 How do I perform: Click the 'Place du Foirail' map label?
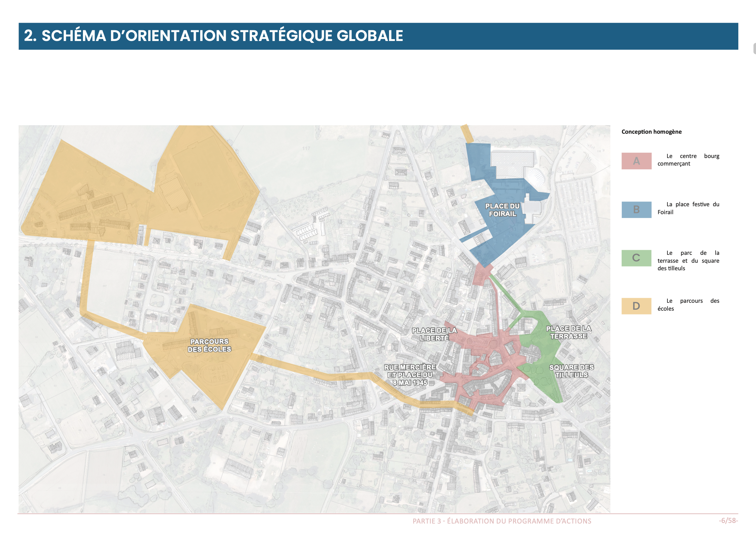pos(502,210)
